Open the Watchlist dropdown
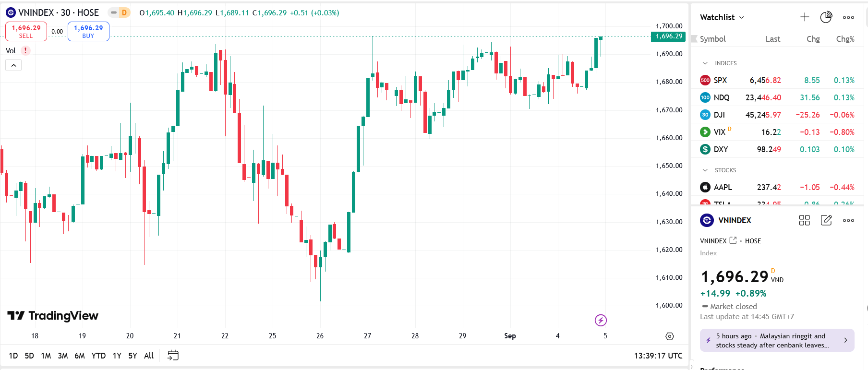868x370 pixels. click(x=722, y=17)
